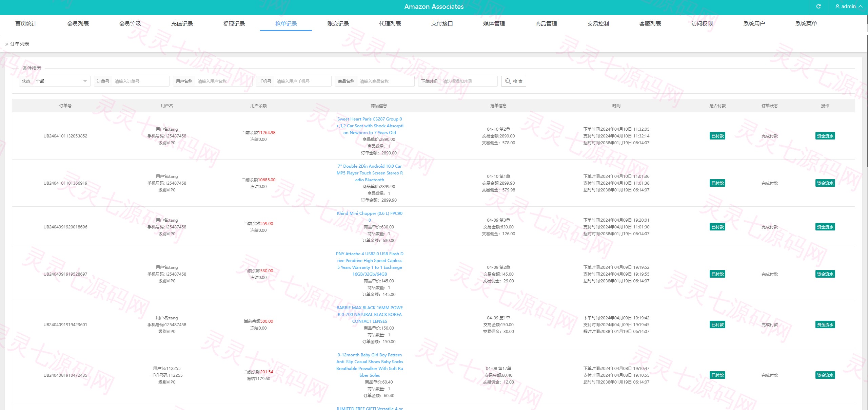Screen dimensions: 868x410
Task: Open the 下单时间 date picker field
Action: 469,81
